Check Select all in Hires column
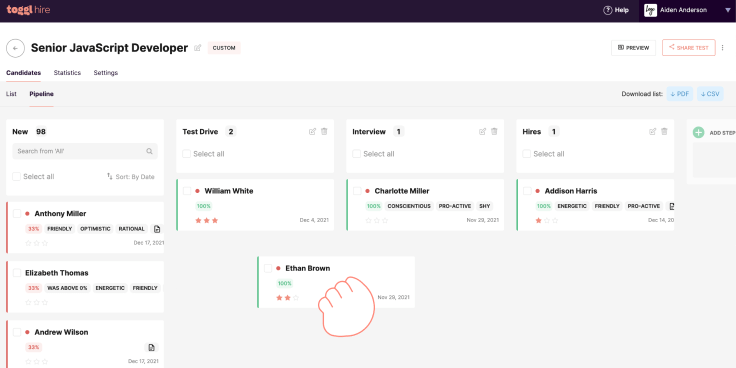The width and height of the screenshot is (736, 368). (527, 154)
